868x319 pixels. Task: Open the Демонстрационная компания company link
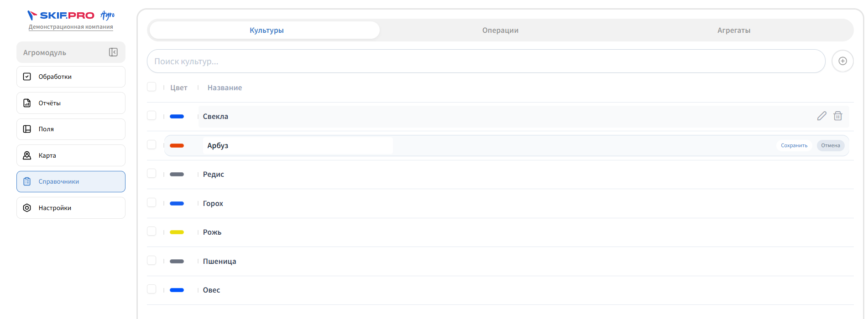pos(71,27)
